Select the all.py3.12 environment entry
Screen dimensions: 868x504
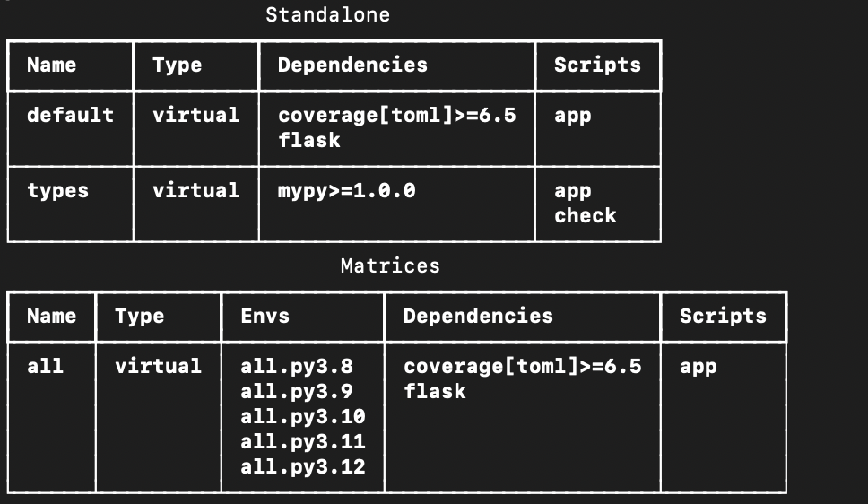tap(302, 467)
